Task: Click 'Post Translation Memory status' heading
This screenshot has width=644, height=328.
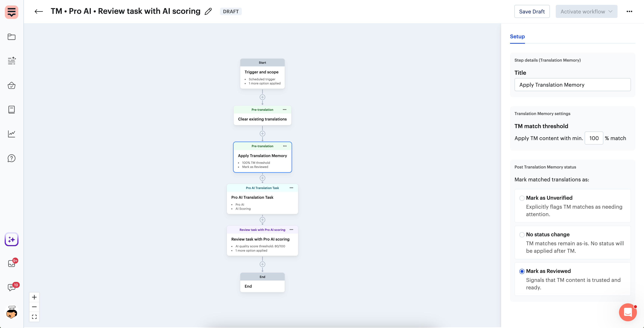Action: [x=545, y=167]
